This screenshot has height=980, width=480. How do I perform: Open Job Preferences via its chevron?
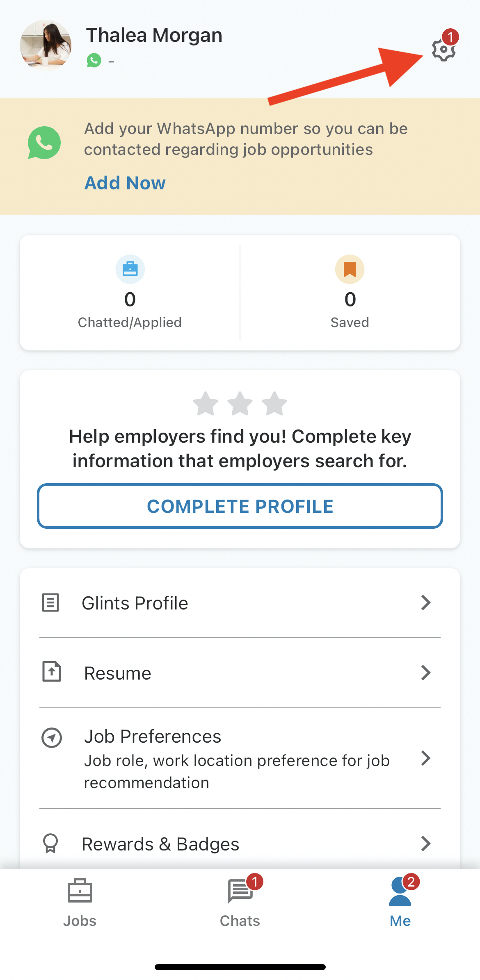[x=426, y=758]
